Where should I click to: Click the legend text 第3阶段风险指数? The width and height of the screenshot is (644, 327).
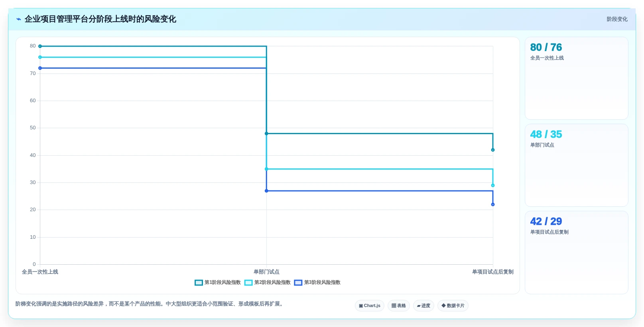(x=322, y=283)
